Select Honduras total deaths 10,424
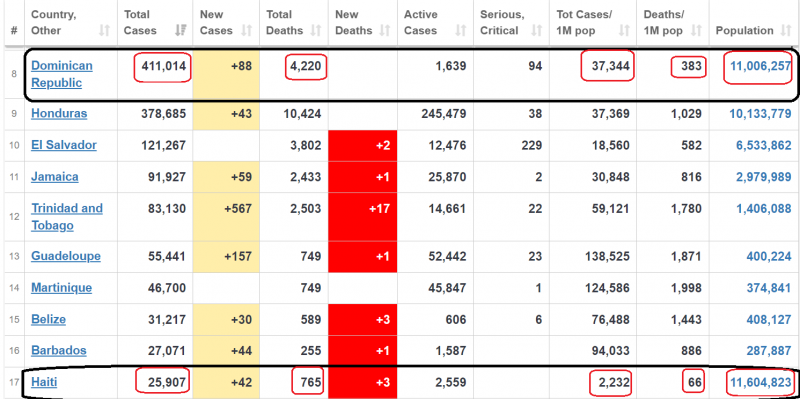Screen dimensions: 800x399 tap(303, 113)
